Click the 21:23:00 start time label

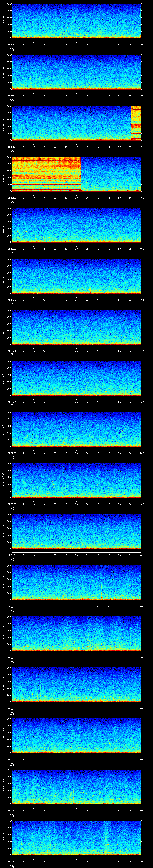[12, 504]
